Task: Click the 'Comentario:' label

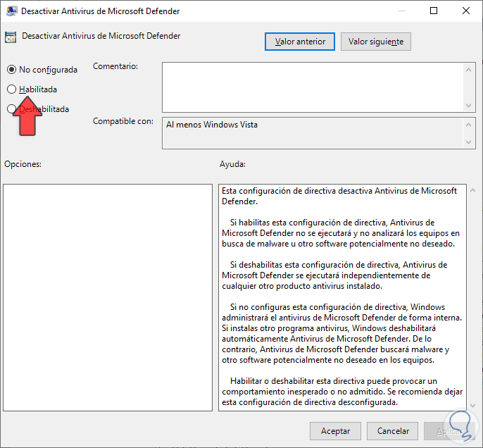Action: click(115, 66)
